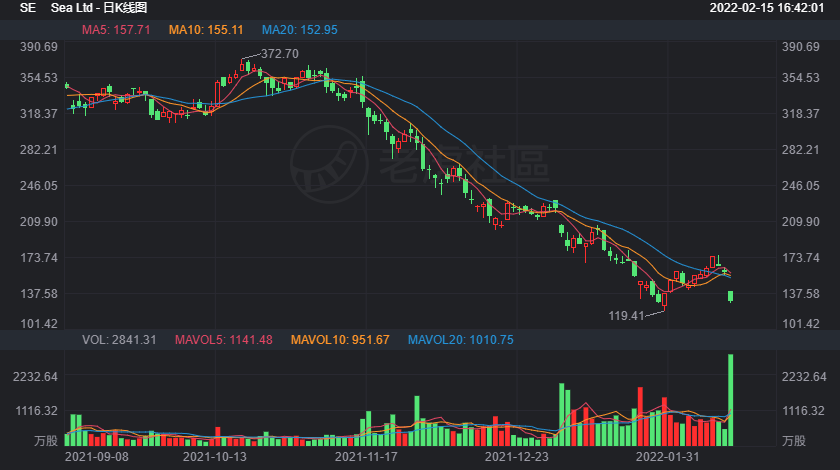Click left volume axis value 1116.32
This screenshot has width=840, height=470.
tap(36, 411)
